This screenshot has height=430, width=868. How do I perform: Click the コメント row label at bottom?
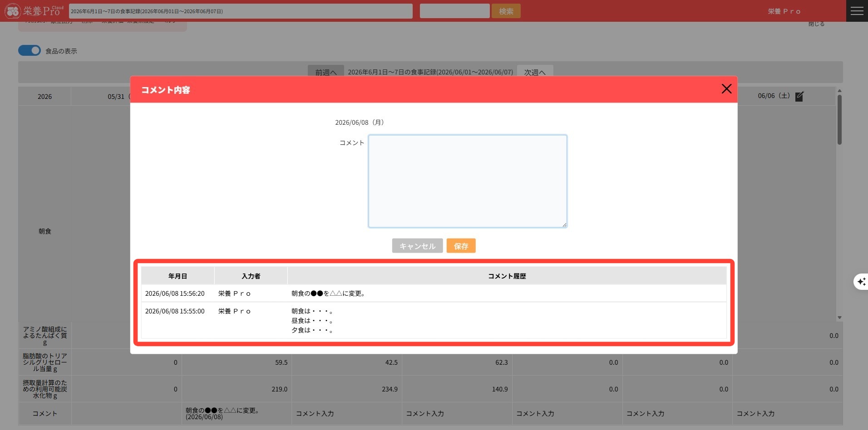point(44,413)
